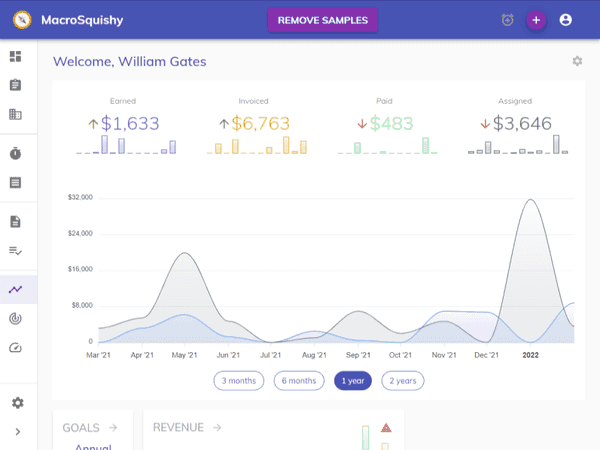Expand the sidebar using the chevron arrow
The width and height of the screenshot is (600, 450).
17,432
